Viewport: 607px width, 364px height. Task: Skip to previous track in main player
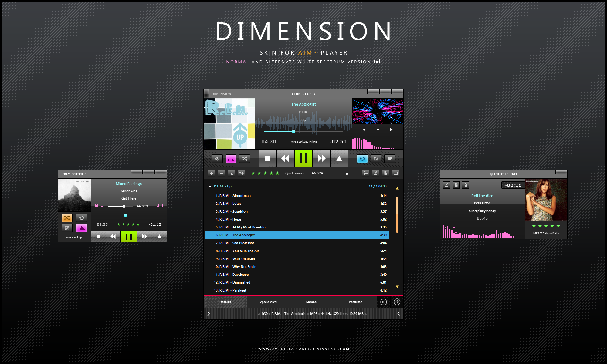pos(285,158)
